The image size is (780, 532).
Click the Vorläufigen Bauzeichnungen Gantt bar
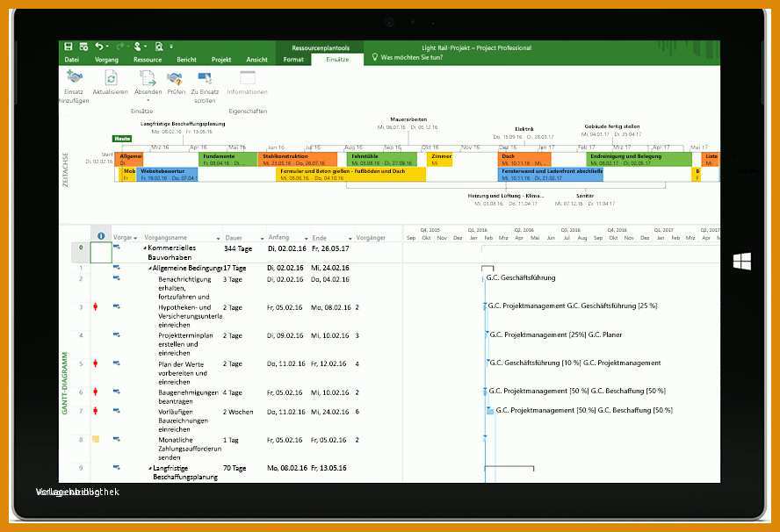(490, 411)
